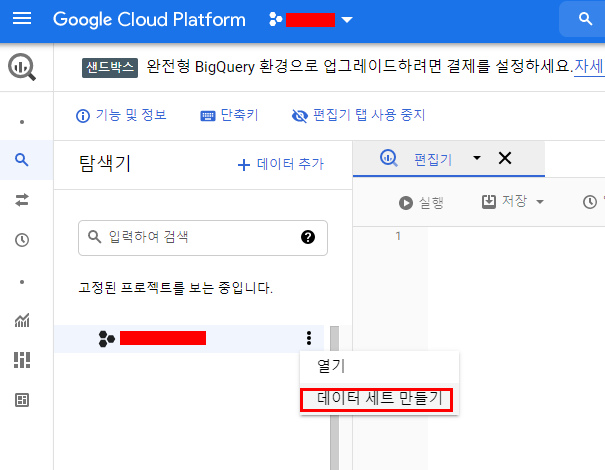Choose 데이터 세트 만들기 from context menu
The height and width of the screenshot is (470, 605).
[377, 399]
